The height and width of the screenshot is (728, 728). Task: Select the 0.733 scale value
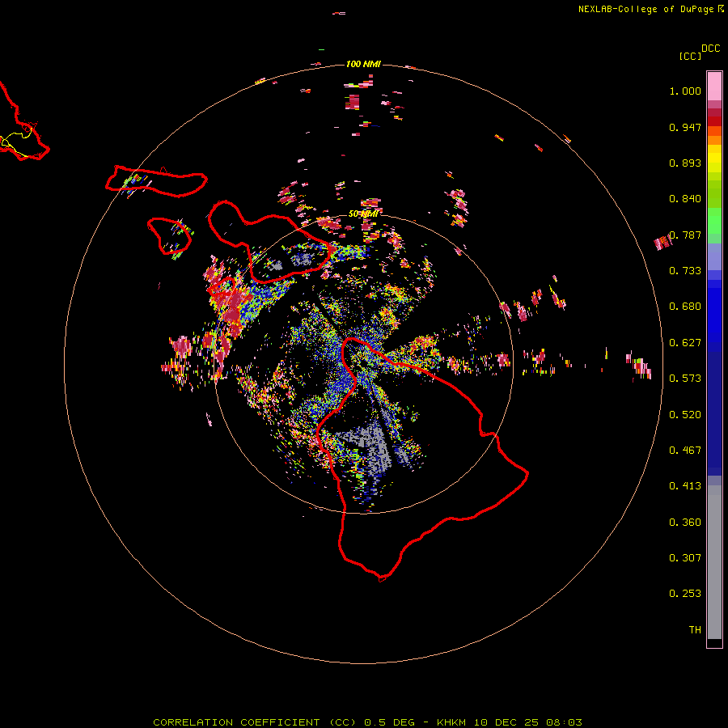(685, 271)
